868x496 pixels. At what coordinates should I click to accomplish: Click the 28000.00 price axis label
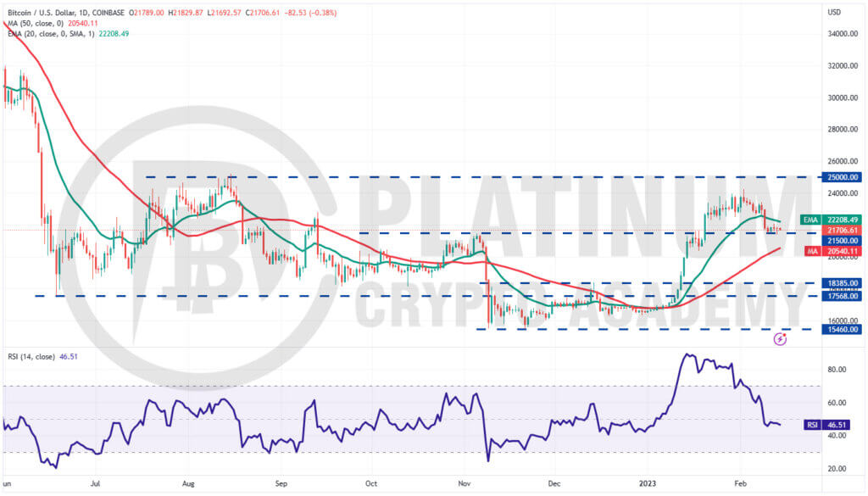pyautogui.click(x=843, y=130)
